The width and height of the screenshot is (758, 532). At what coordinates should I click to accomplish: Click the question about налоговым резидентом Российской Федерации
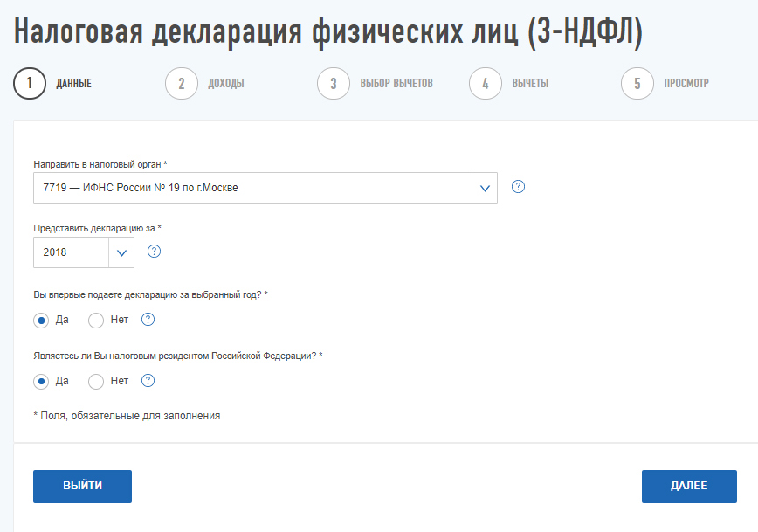[x=178, y=356]
